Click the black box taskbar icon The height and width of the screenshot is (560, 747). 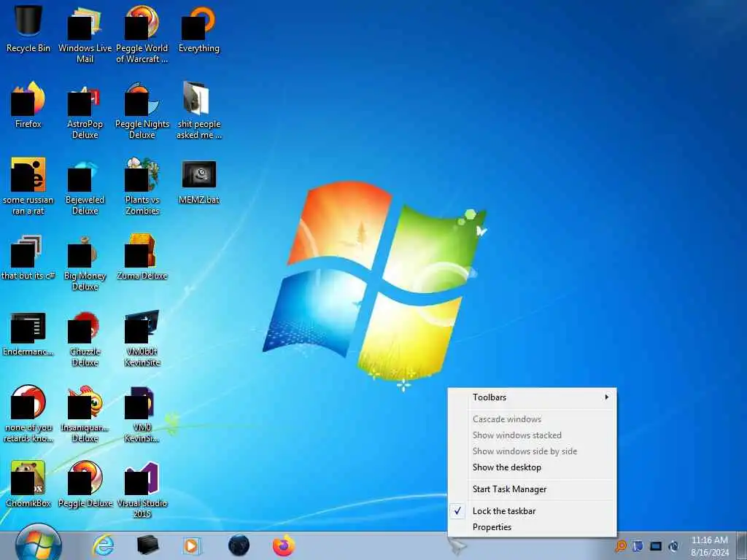coord(147,545)
